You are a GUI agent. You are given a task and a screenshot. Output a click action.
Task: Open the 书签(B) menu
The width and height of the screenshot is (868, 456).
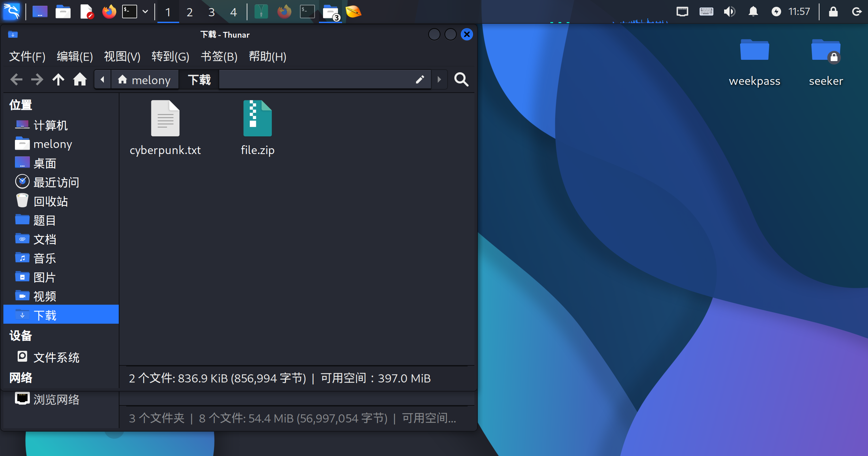coord(219,56)
